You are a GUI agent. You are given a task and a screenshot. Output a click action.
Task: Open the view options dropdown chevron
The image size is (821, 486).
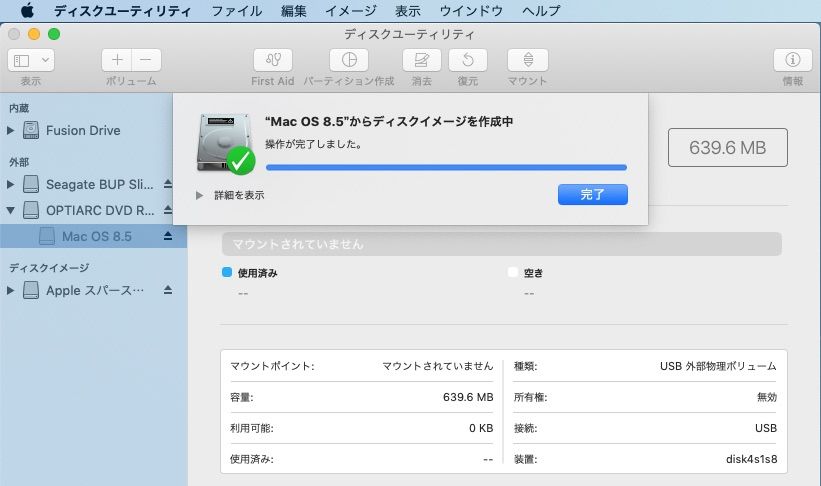46,60
